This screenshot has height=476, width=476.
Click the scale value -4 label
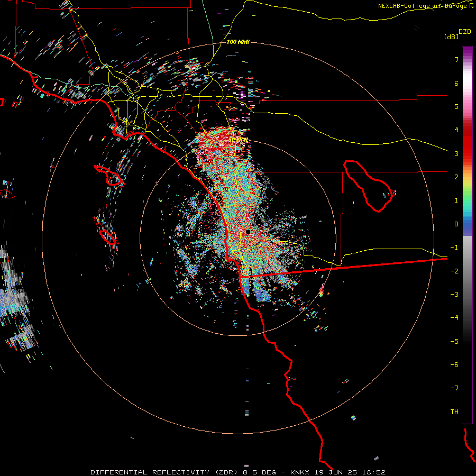coord(454,318)
